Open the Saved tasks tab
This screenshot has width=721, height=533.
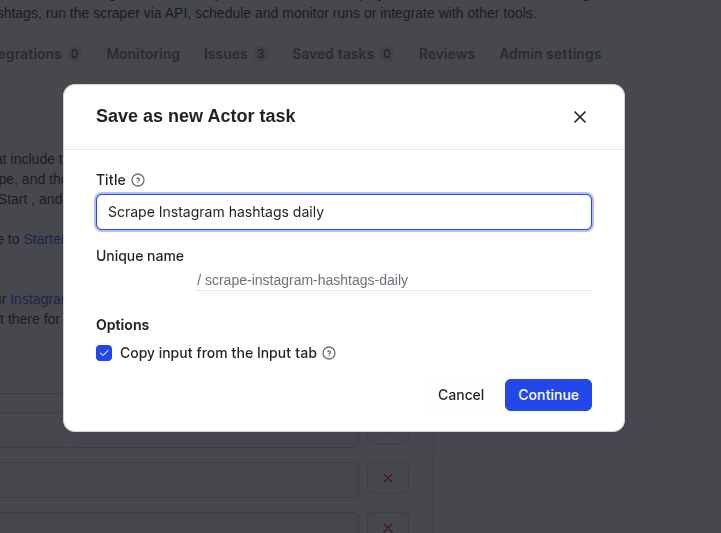(x=343, y=54)
